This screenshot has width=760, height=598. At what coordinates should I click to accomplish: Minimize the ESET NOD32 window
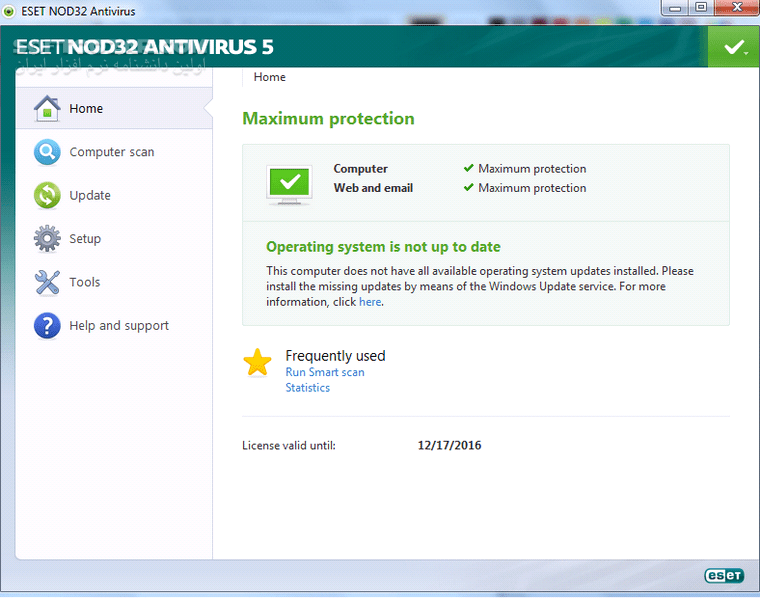675,8
